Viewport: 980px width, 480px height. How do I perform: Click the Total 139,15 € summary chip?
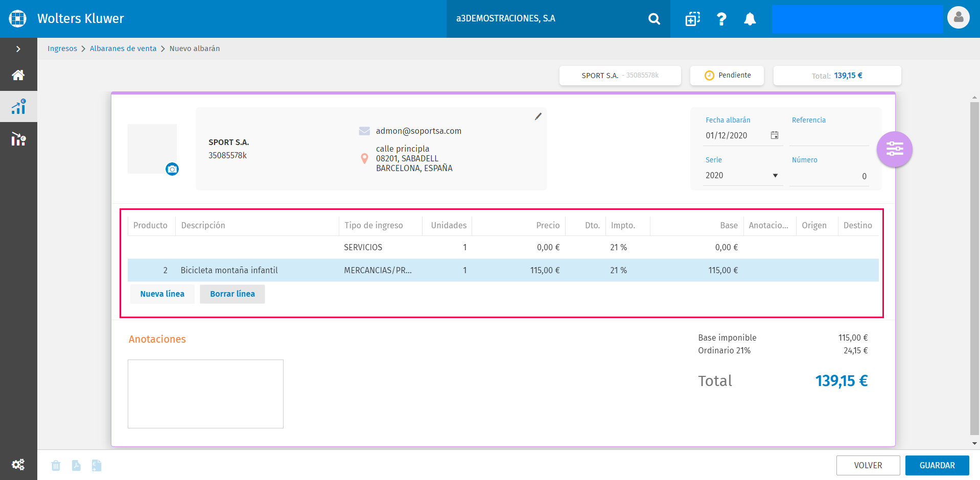tap(837, 76)
